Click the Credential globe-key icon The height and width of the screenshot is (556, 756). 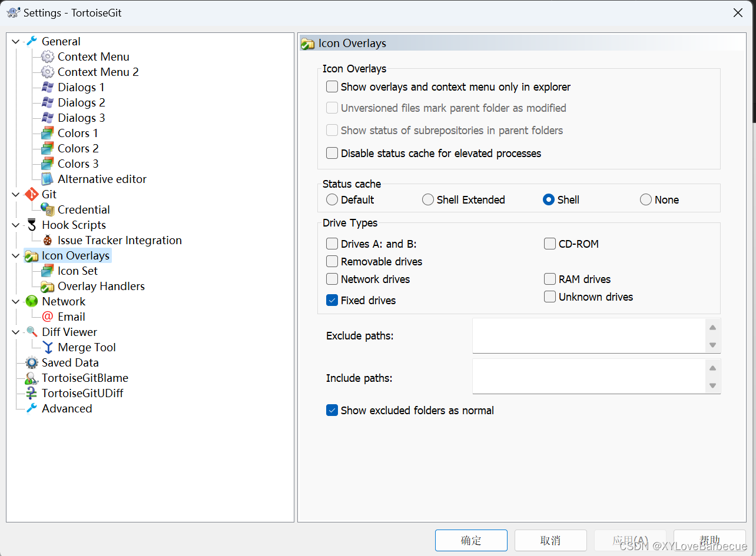click(48, 209)
